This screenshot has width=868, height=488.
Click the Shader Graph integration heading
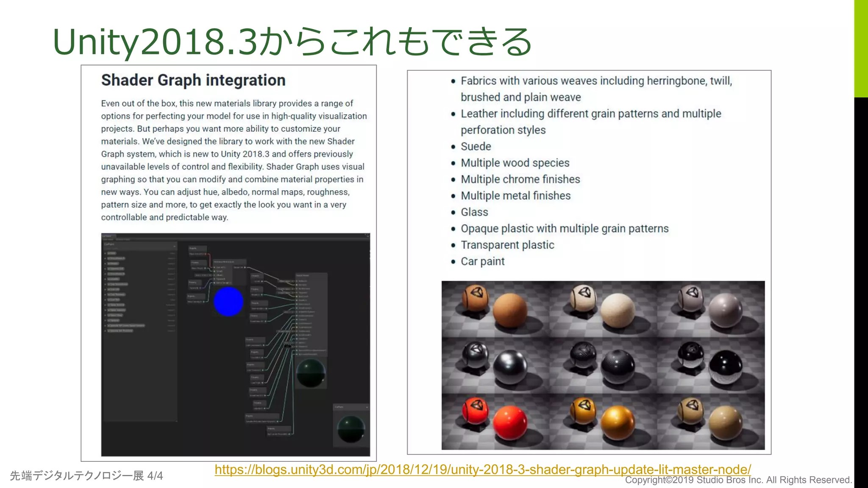coord(193,80)
